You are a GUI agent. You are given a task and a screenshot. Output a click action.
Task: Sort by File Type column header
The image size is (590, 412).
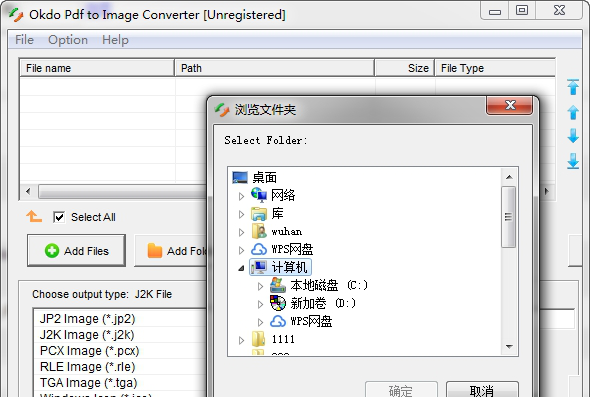[495, 68]
